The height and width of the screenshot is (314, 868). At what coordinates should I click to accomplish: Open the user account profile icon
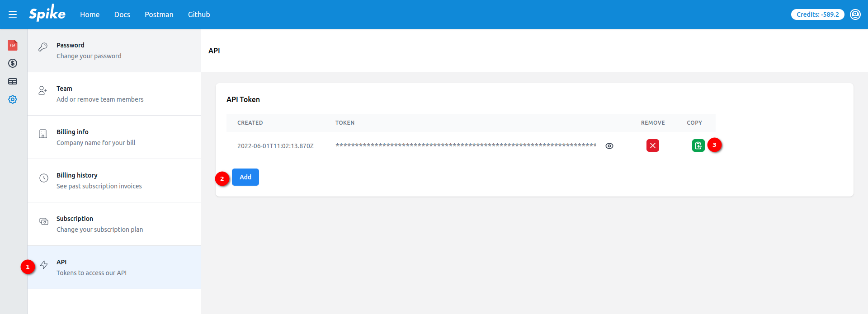point(855,14)
